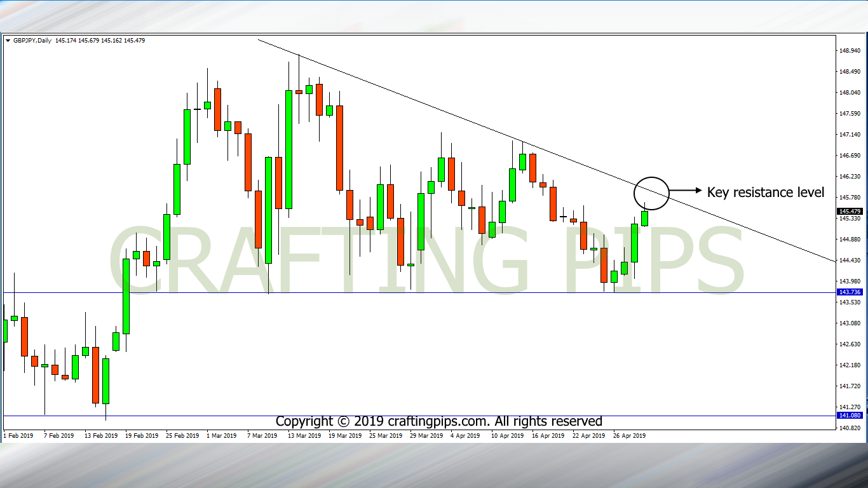The height and width of the screenshot is (488, 868).
Task: Click the blue 143.736 price tag
Action: coord(849,292)
